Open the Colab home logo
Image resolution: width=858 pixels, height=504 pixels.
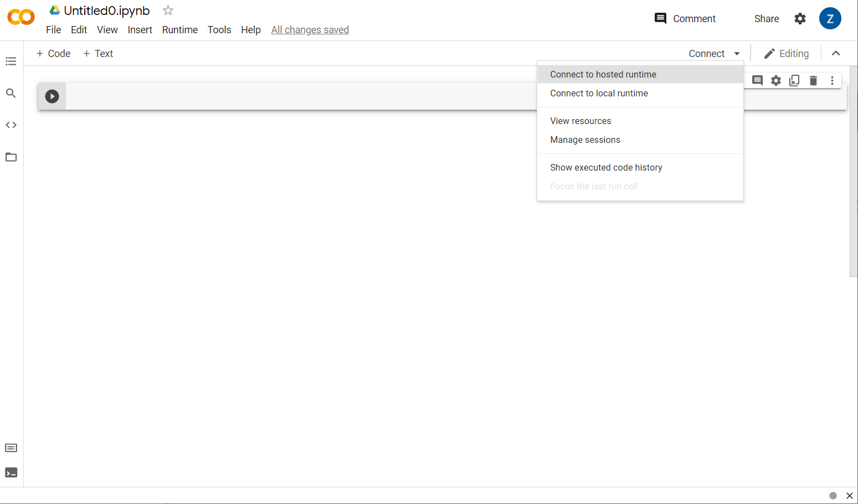(x=21, y=17)
